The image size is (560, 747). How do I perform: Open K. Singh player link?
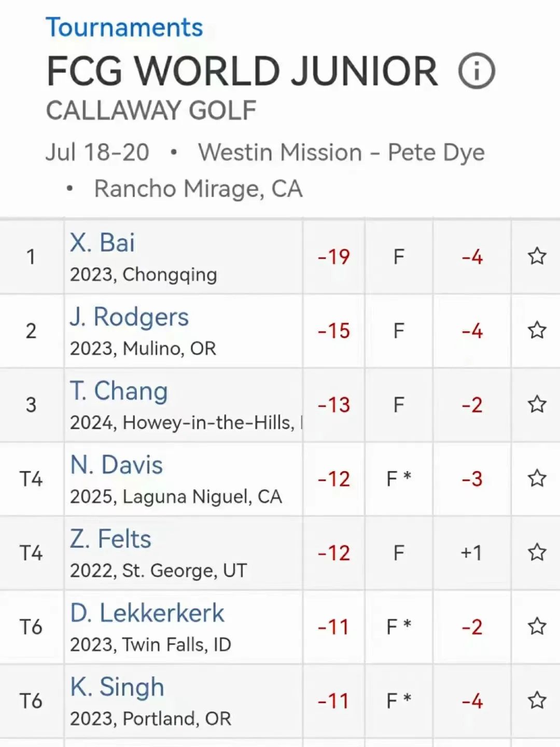click(x=118, y=687)
